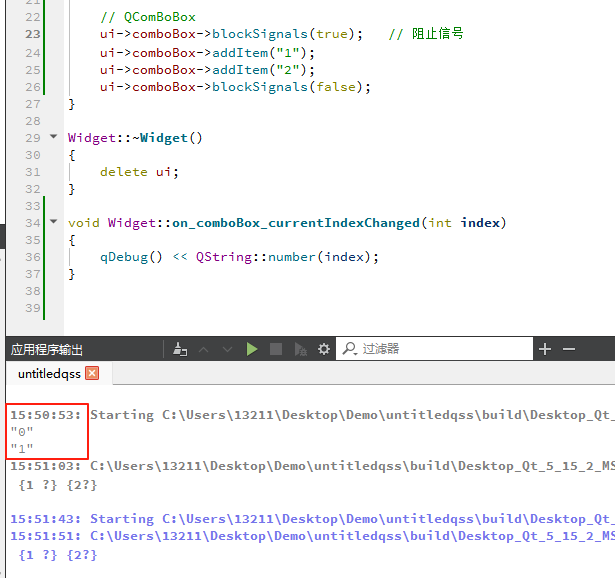Zoom in output text with plus
This screenshot has width=615, height=578.
pos(545,349)
